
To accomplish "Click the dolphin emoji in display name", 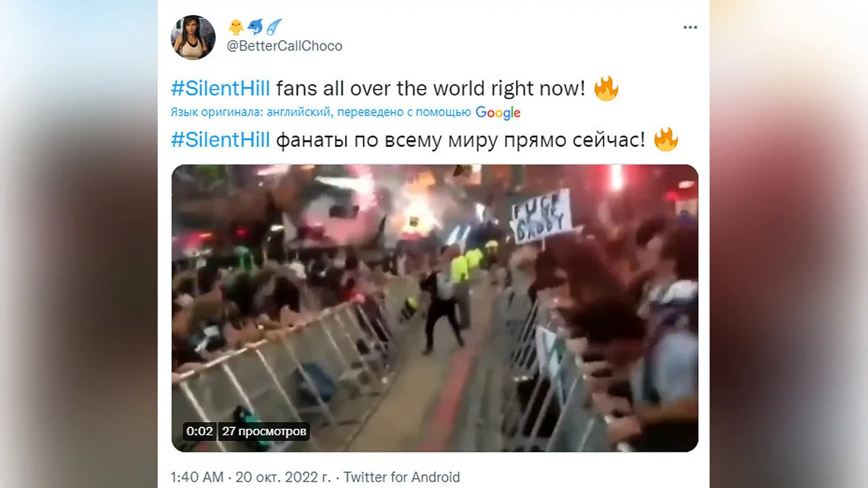I will click(255, 27).
